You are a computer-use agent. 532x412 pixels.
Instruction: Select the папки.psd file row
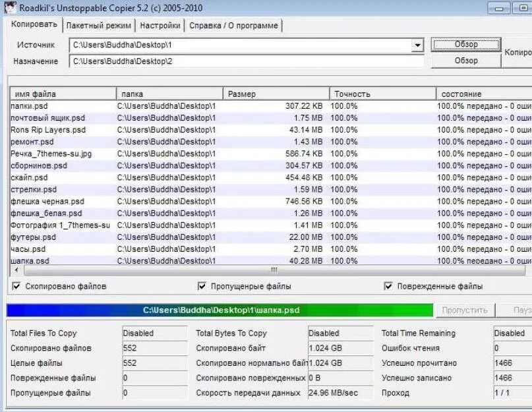coord(271,106)
